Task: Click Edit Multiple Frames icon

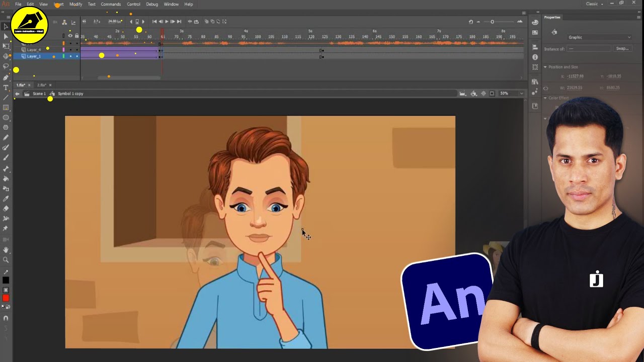Action: pyautogui.click(x=218, y=22)
